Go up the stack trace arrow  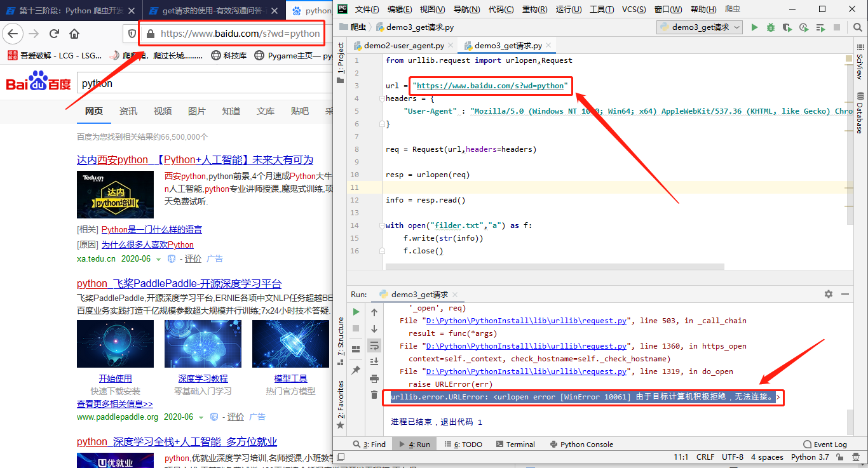tap(374, 312)
